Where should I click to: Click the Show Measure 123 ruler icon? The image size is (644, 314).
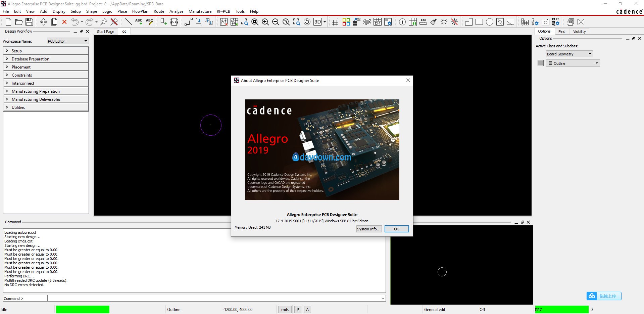tap(423, 22)
